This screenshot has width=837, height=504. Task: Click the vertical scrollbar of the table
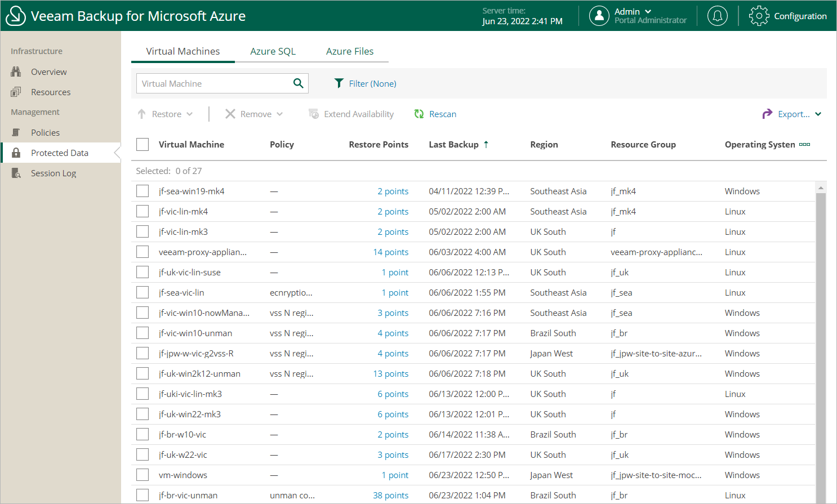coord(821,338)
